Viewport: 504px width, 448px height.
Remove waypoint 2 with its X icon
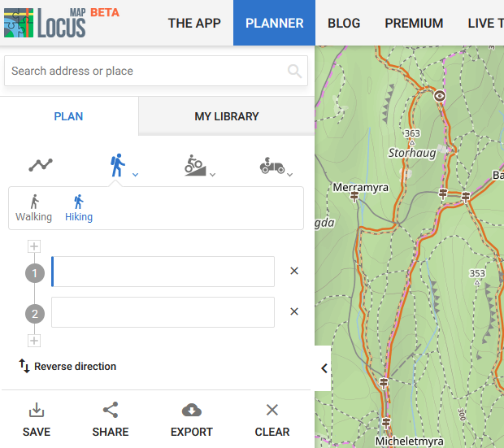point(294,311)
